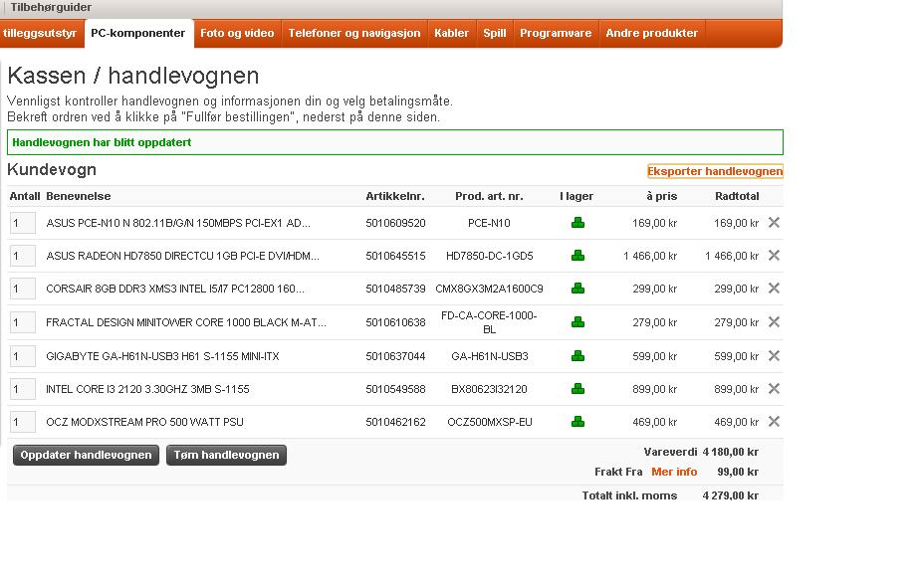
Task: Click product number OCZ500MXSP-EU
Action: (x=489, y=422)
